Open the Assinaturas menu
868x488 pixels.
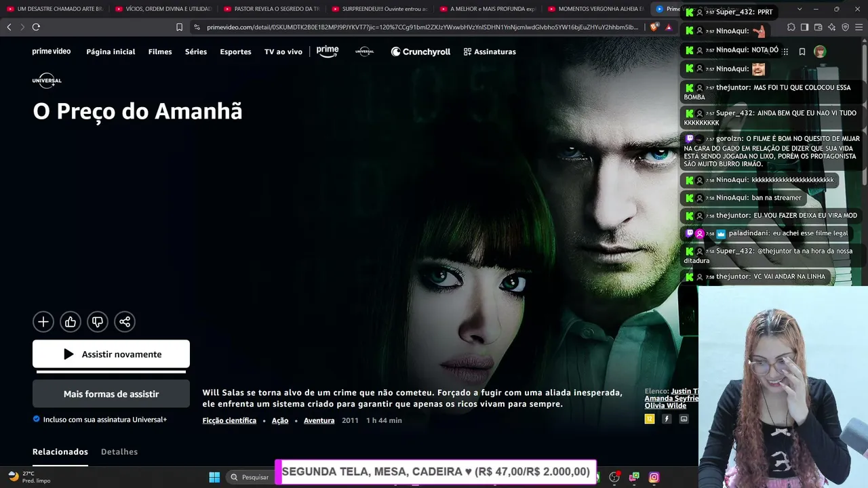tap(490, 52)
